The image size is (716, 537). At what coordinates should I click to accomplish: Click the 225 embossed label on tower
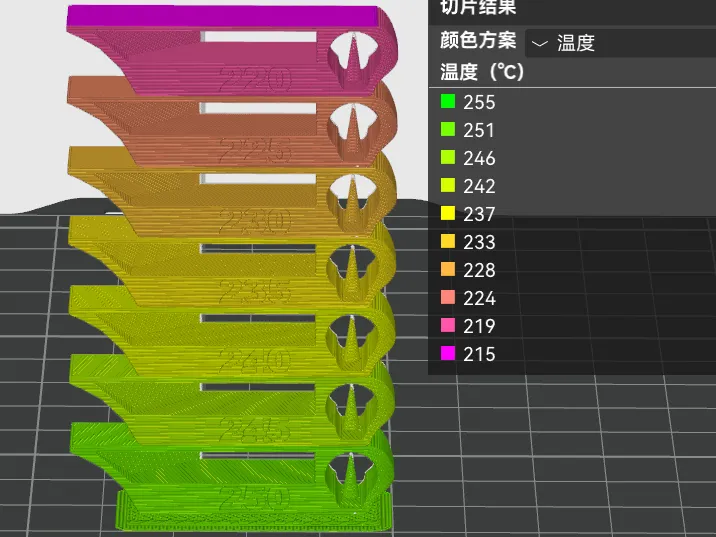[x=255, y=149]
